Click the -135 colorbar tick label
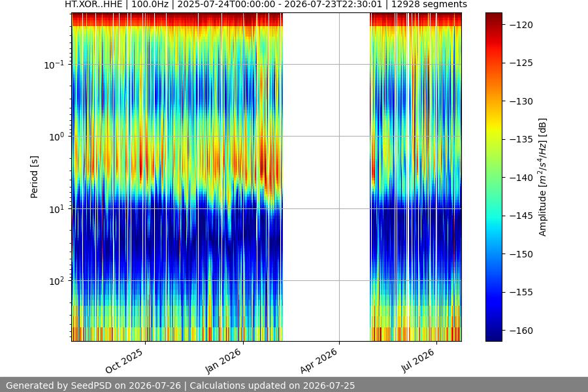 (521, 139)
